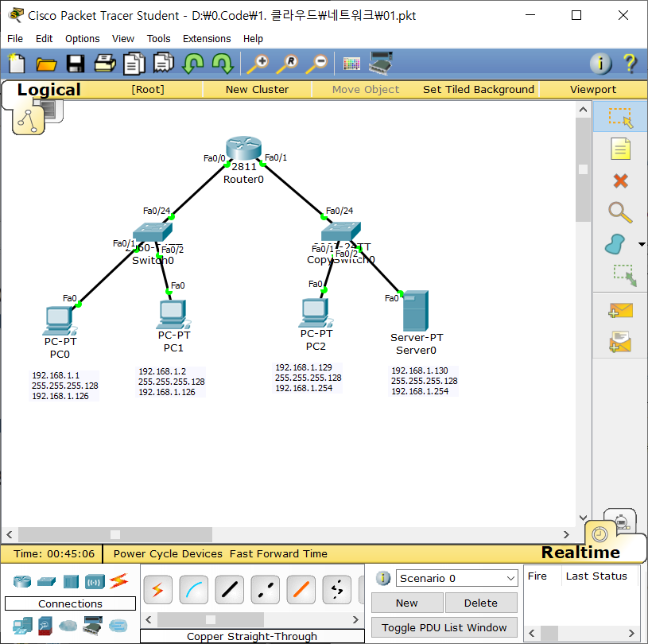Select the Connections lightning category icon
Viewport: 648px width, 644px height.
click(x=119, y=580)
